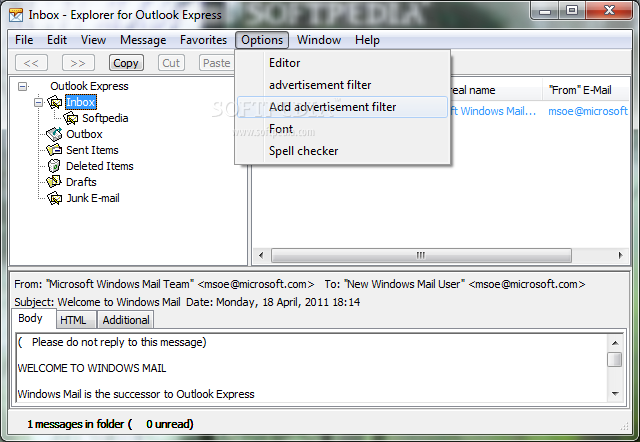640x442 pixels.
Task: Open the Message menu
Action: coord(143,40)
